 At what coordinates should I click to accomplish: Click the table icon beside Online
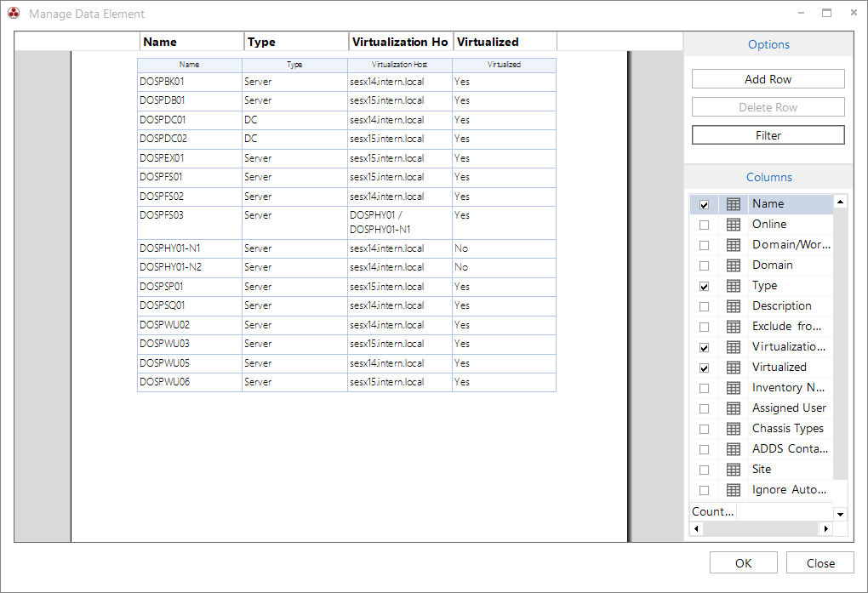(733, 225)
